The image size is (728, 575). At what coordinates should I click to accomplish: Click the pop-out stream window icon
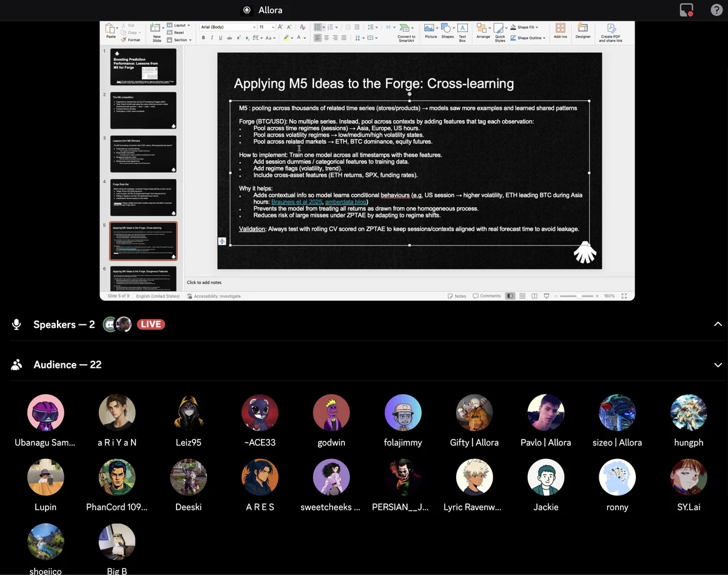tap(687, 10)
